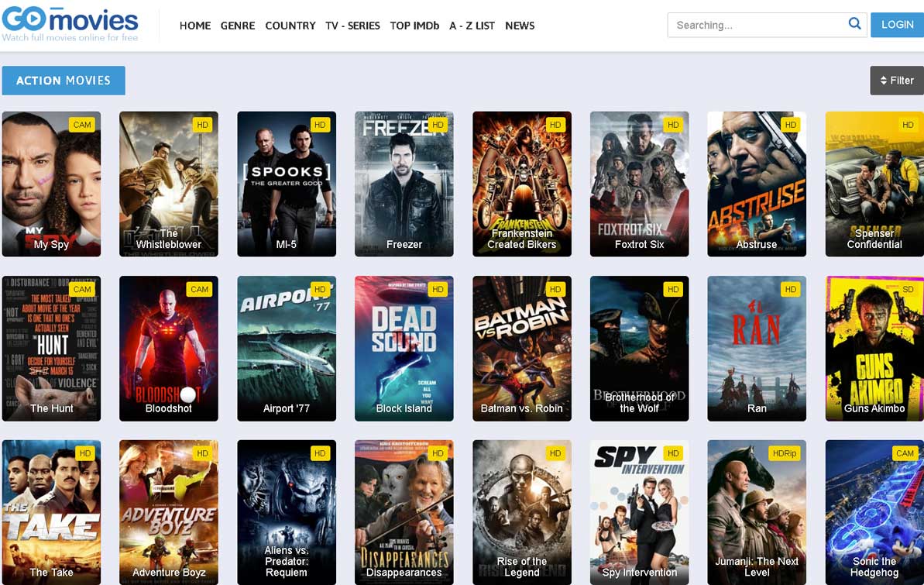This screenshot has width=924, height=585.
Task: Open the Adventure Boyz poster
Action: [x=169, y=512]
